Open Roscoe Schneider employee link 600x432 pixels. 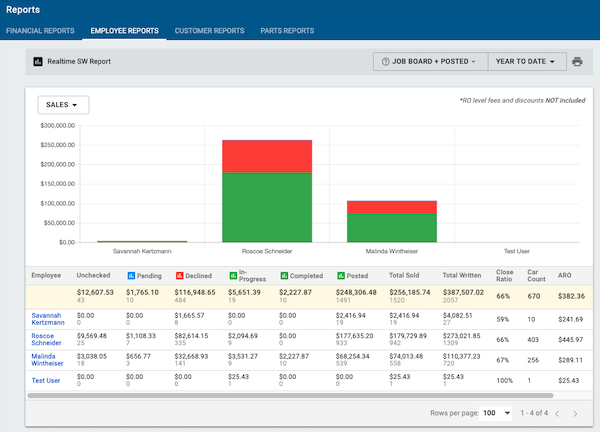tap(46, 339)
